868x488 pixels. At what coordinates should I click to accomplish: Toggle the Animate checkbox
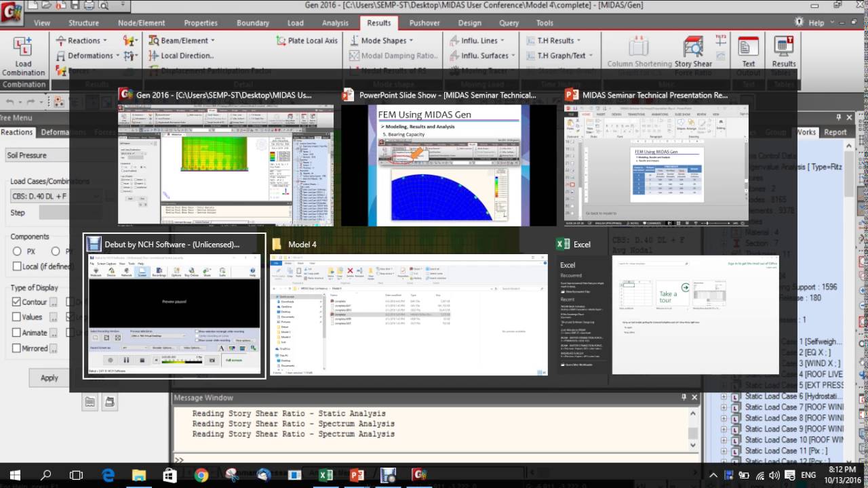tap(16, 332)
